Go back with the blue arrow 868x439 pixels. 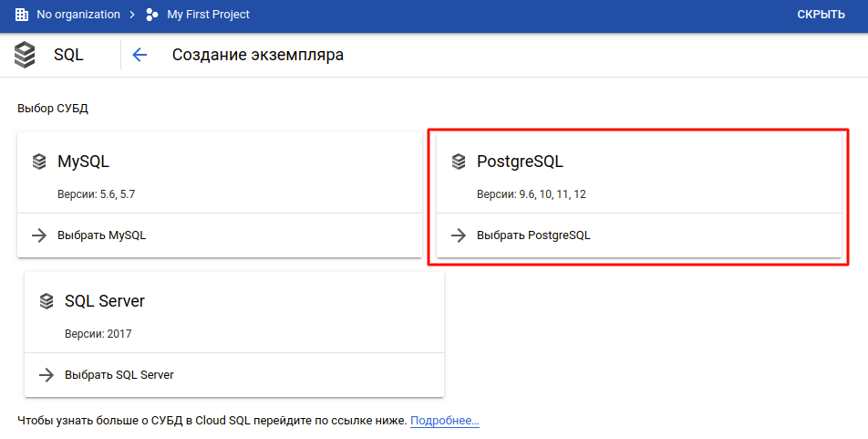tap(139, 55)
